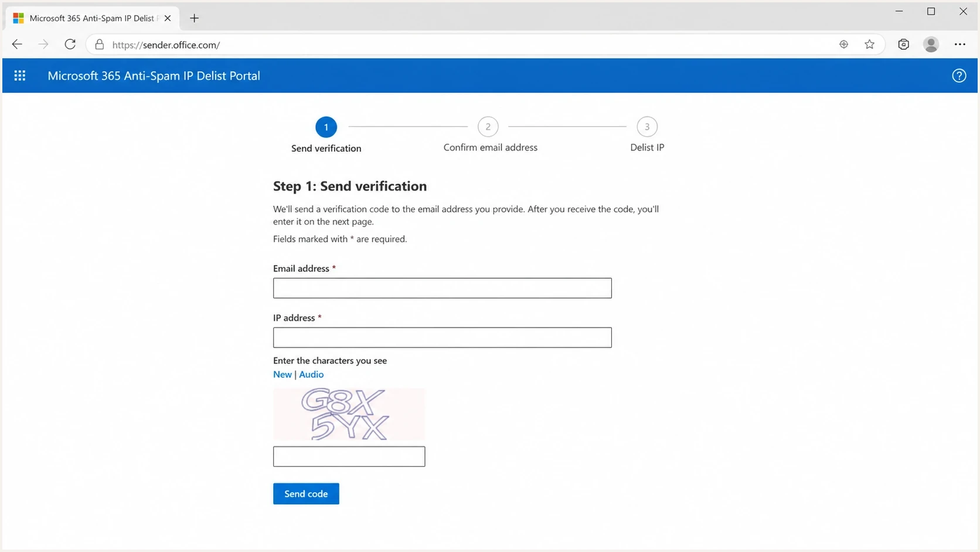The width and height of the screenshot is (980, 552).
Task: Switch to Audio captcha
Action: pyautogui.click(x=311, y=374)
